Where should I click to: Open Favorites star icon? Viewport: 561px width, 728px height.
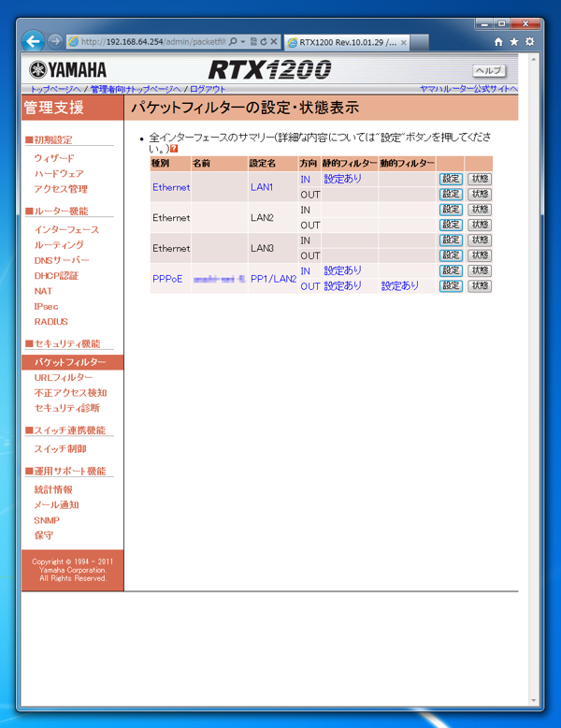pos(514,42)
